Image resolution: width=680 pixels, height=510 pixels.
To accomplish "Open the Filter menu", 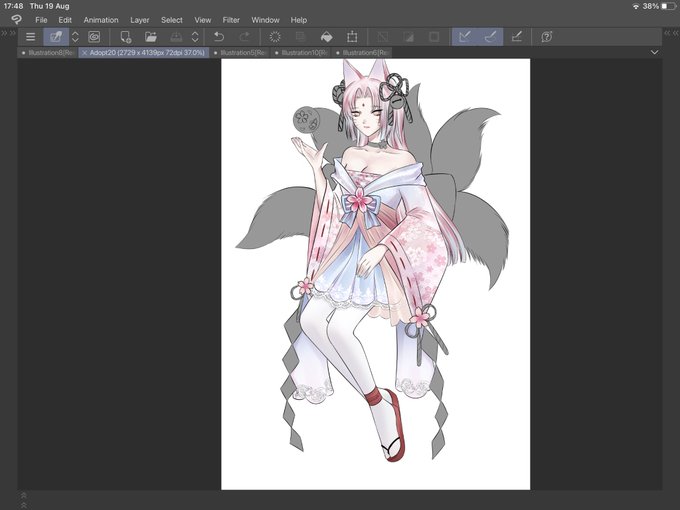I will coord(231,20).
